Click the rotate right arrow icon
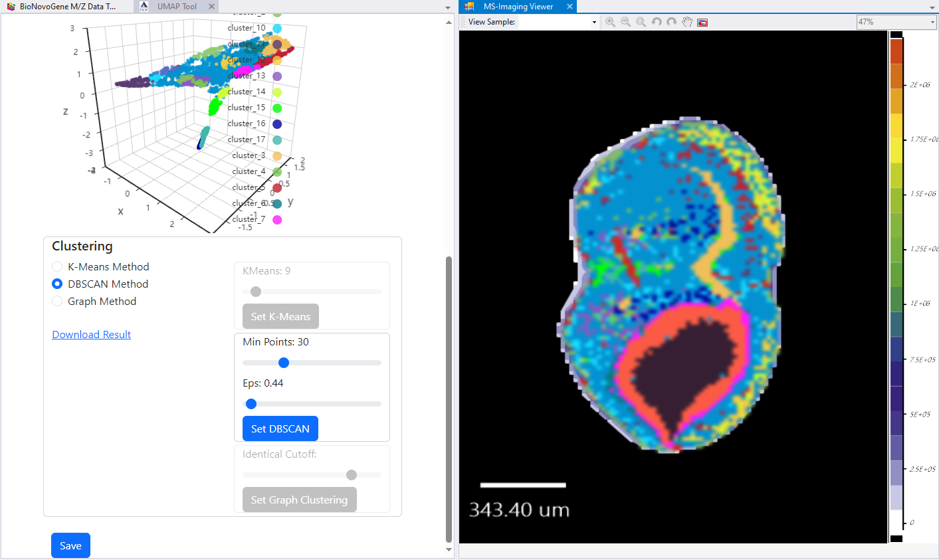Image resolution: width=939 pixels, height=560 pixels. [x=672, y=22]
